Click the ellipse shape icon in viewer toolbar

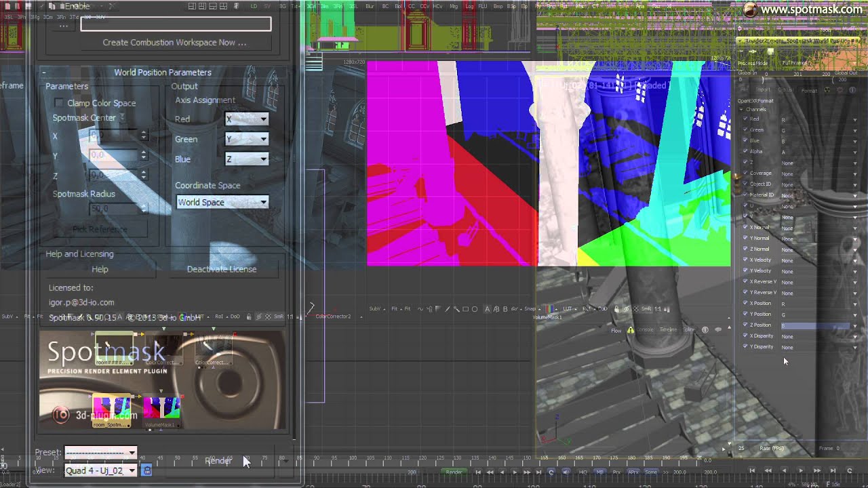[x=475, y=309]
